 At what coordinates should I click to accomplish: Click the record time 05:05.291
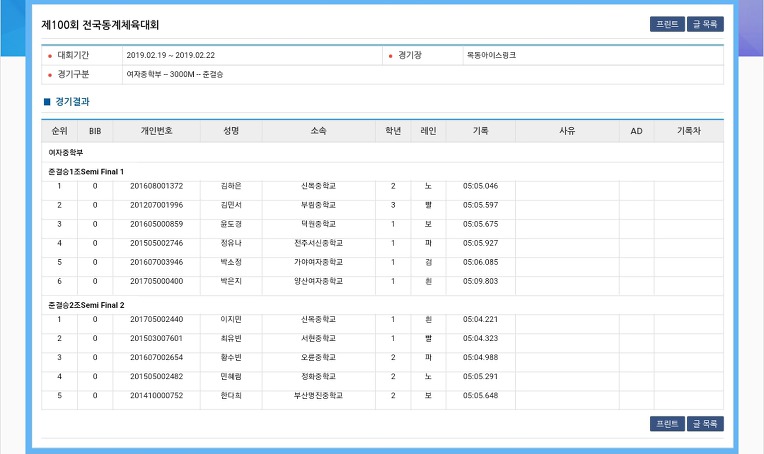[480, 376]
